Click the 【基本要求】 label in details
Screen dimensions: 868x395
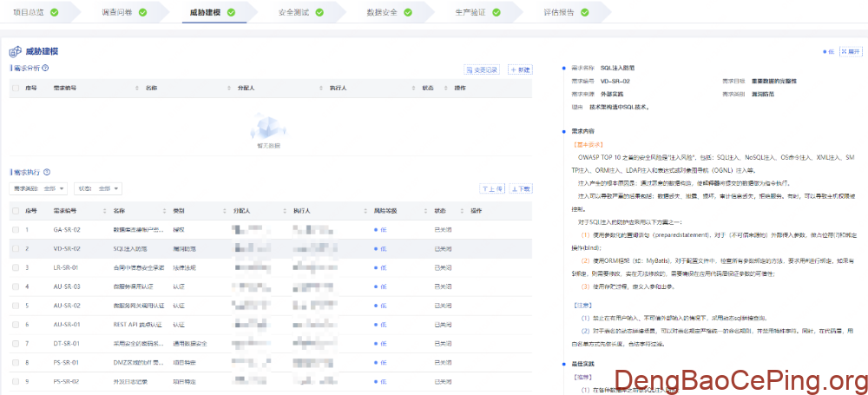tap(588, 144)
